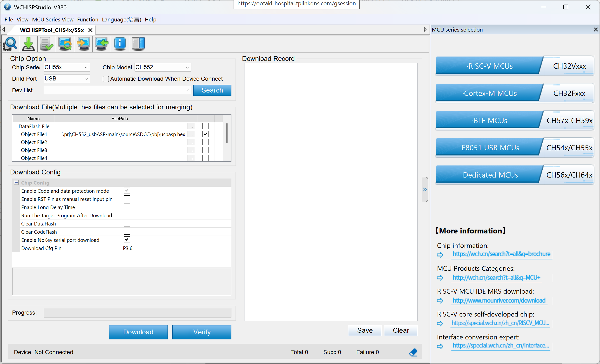Enable Automatic Download When Device Connect
This screenshot has width=600, height=364.
coord(106,79)
